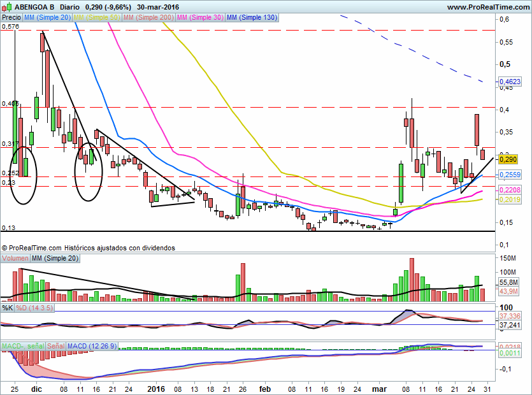
Task: Click the 0,2019 yellow moving average tag
Action: coord(510,199)
